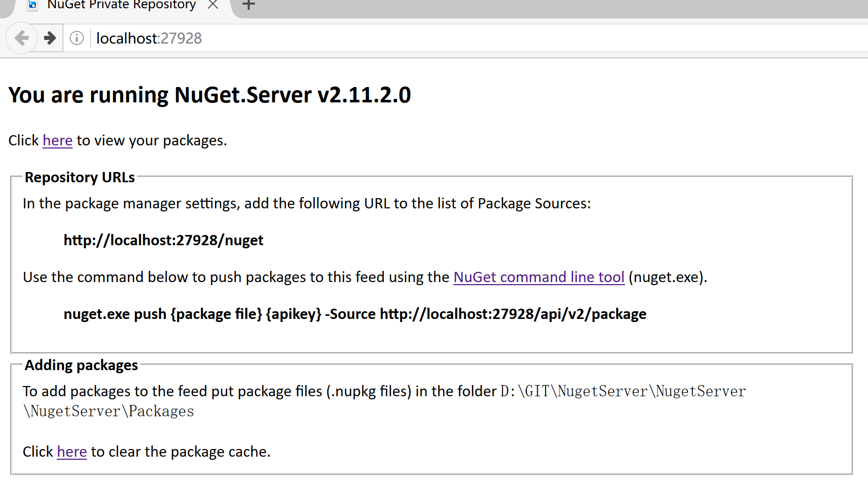Open a new tab with plus icon
The image size is (868, 492).
[x=248, y=5]
